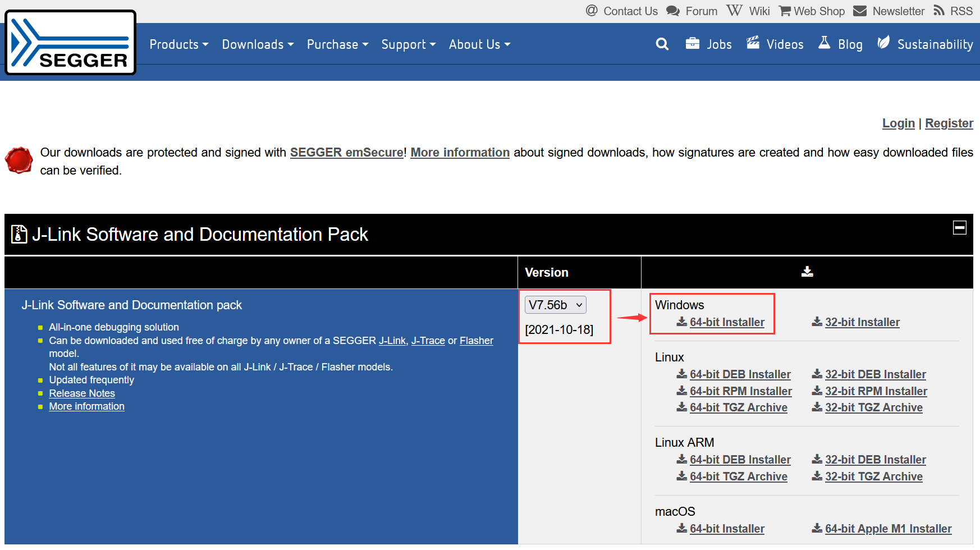This screenshot has height=550, width=980.
Task: Open Newsletter envelope icon
Action: pos(860,11)
